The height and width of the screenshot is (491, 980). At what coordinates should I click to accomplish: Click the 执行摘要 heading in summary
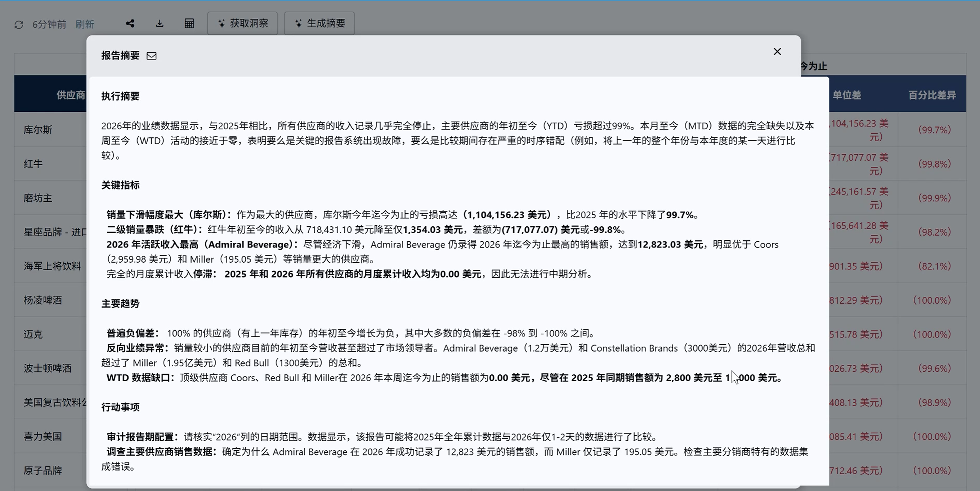pyautogui.click(x=120, y=96)
